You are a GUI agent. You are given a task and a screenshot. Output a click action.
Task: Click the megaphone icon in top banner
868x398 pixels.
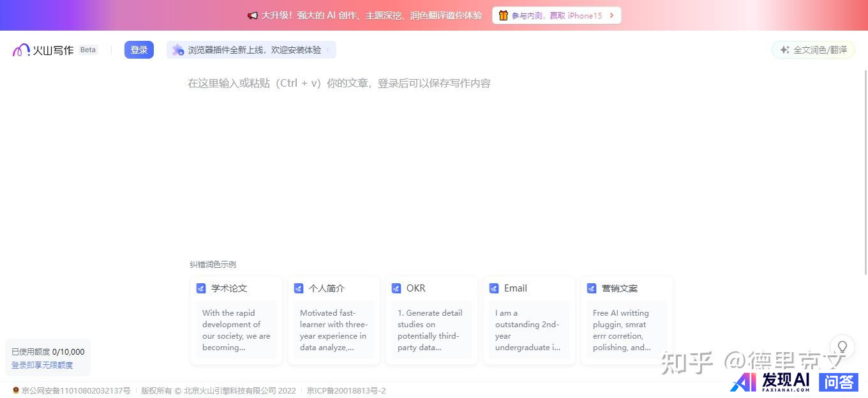[253, 15]
